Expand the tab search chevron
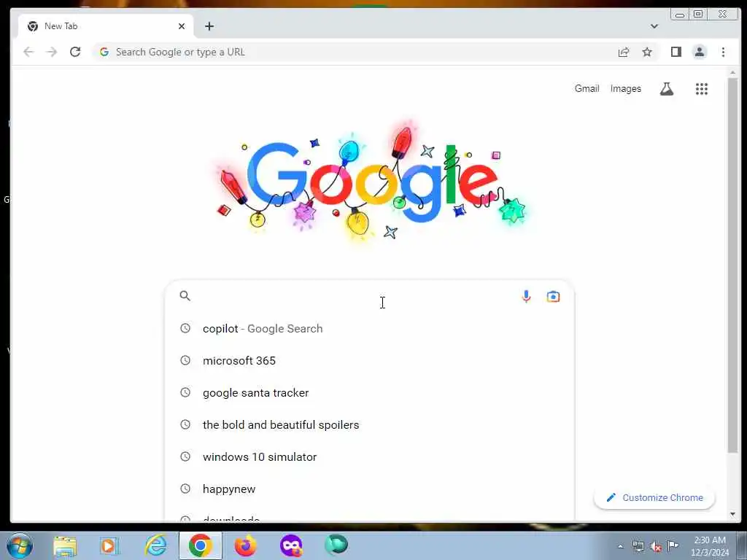Image resolution: width=747 pixels, height=560 pixels. tap(654, 26)
